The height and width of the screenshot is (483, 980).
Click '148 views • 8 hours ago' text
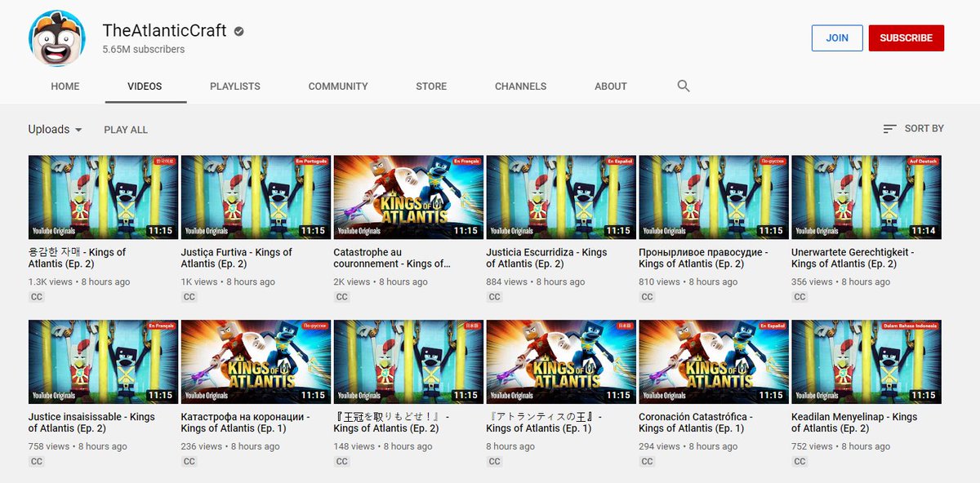(383, 446)
